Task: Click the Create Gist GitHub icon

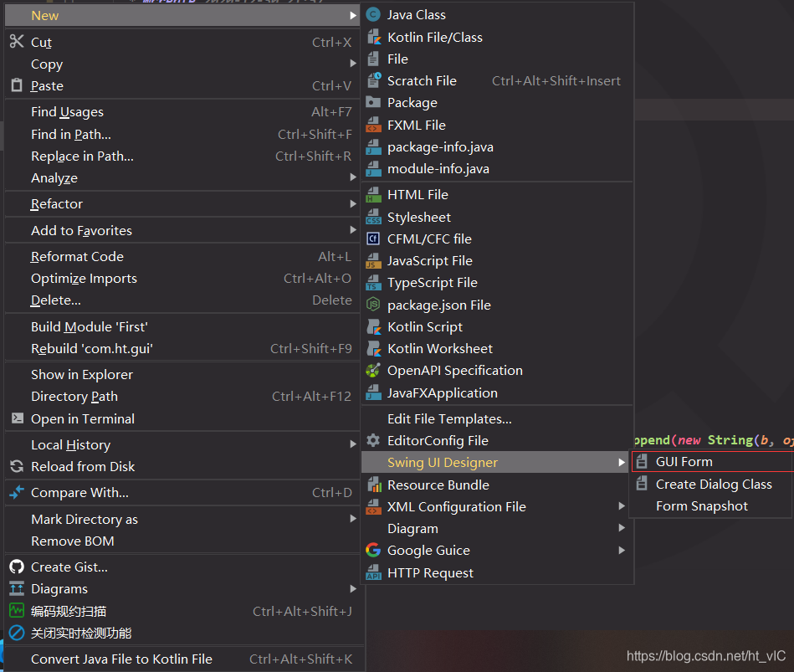Action: (17, 567)
